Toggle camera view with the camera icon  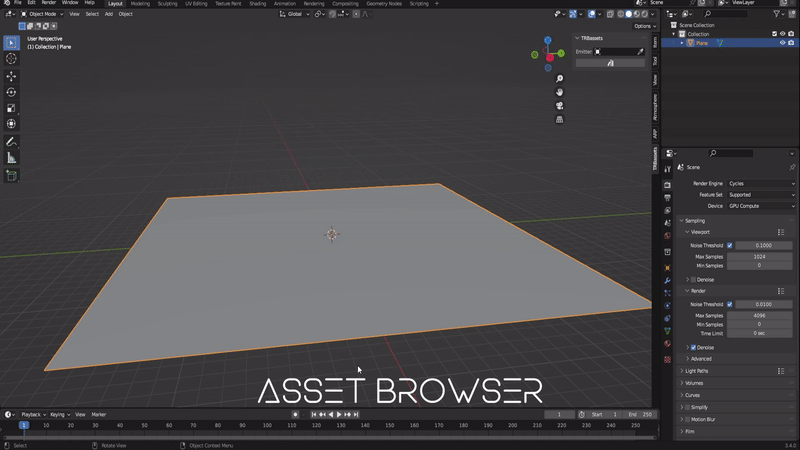pyautogui.click(x=560, y=106)
